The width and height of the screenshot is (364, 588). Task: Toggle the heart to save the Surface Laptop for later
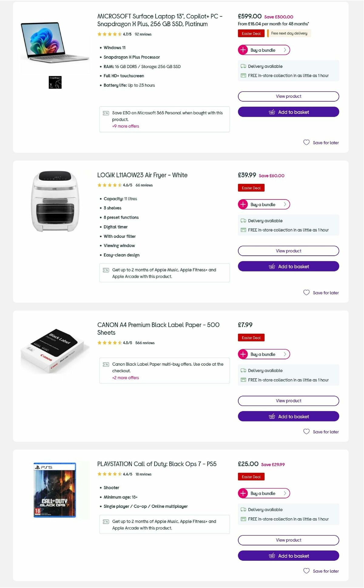click(x=307, y=143)
